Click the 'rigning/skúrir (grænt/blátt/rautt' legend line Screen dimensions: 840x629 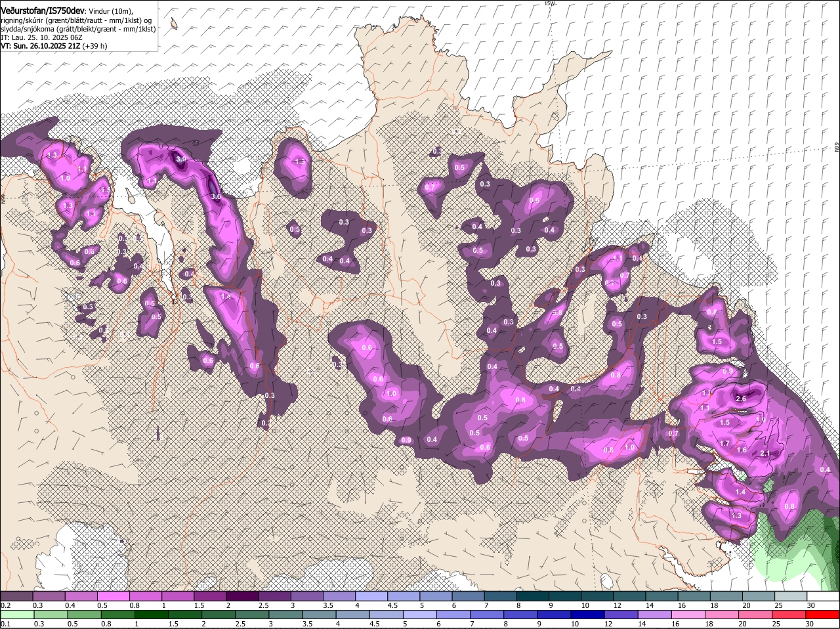(76, 20)
